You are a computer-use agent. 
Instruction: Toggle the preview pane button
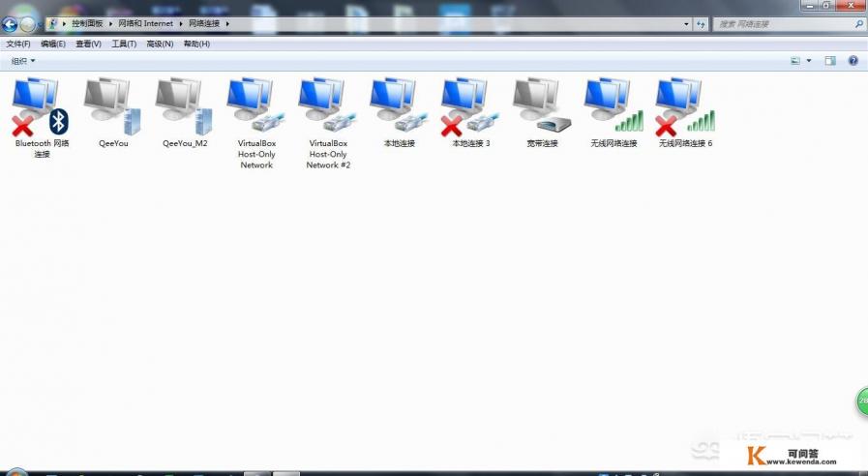[x=830, y=61]
